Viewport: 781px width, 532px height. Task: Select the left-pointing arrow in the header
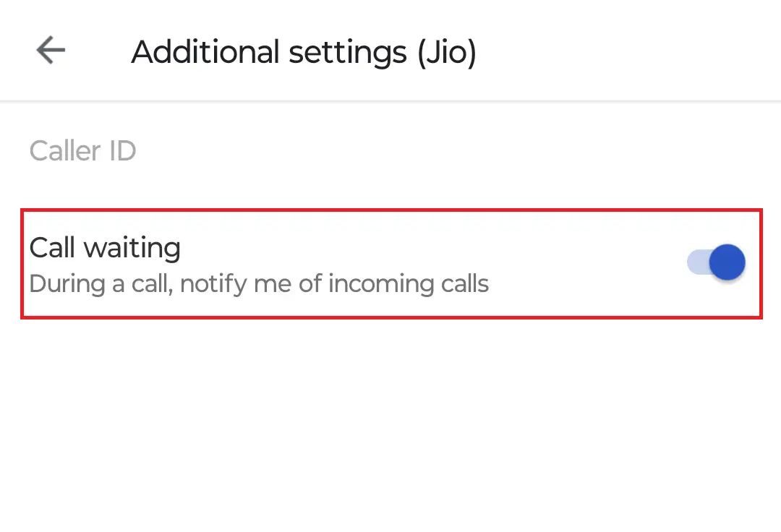(x=48, y=50)
